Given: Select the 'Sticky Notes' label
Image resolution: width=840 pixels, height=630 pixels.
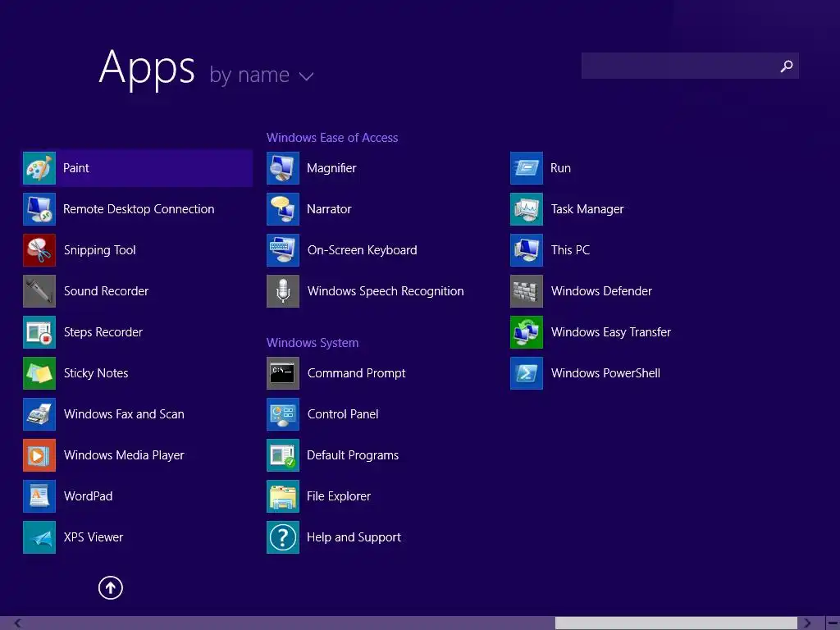Looking at the screenshot, I should pos(96,373).
